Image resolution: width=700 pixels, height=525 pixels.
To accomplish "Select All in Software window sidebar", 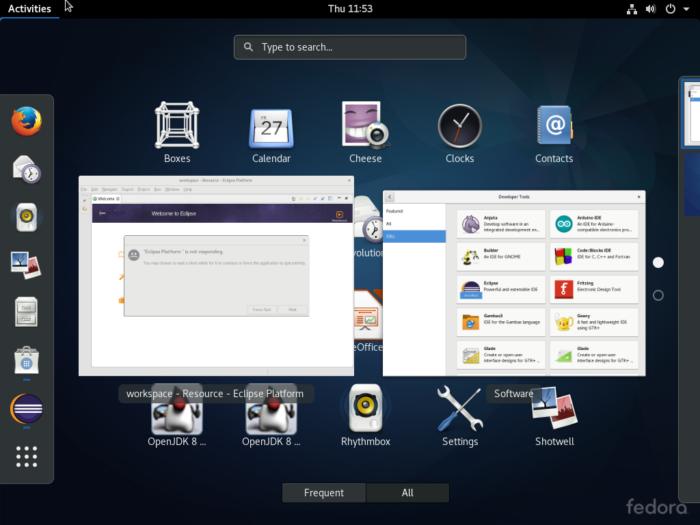I will pos(389,224).
